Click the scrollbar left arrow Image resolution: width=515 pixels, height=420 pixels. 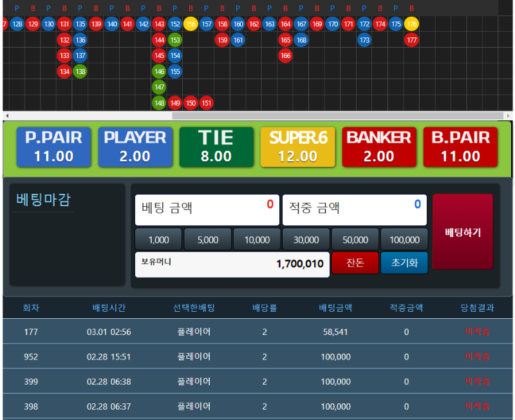click(x=7, y=116)
